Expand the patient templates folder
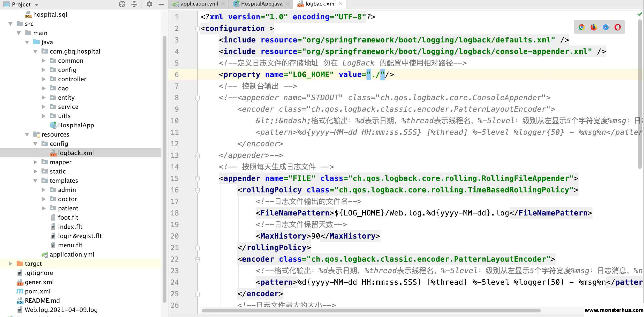Viewport: 644px width, 317px height. click(44, 208)
